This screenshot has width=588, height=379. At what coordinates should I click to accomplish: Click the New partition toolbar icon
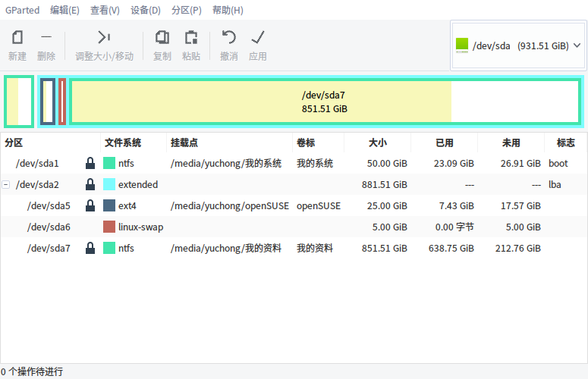point(17,37)
